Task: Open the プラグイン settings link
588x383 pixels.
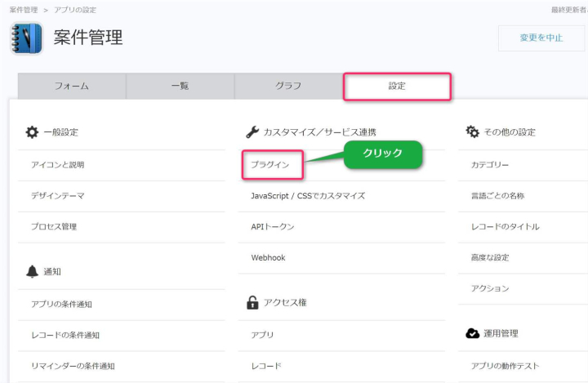Action: tap(269, 165)
